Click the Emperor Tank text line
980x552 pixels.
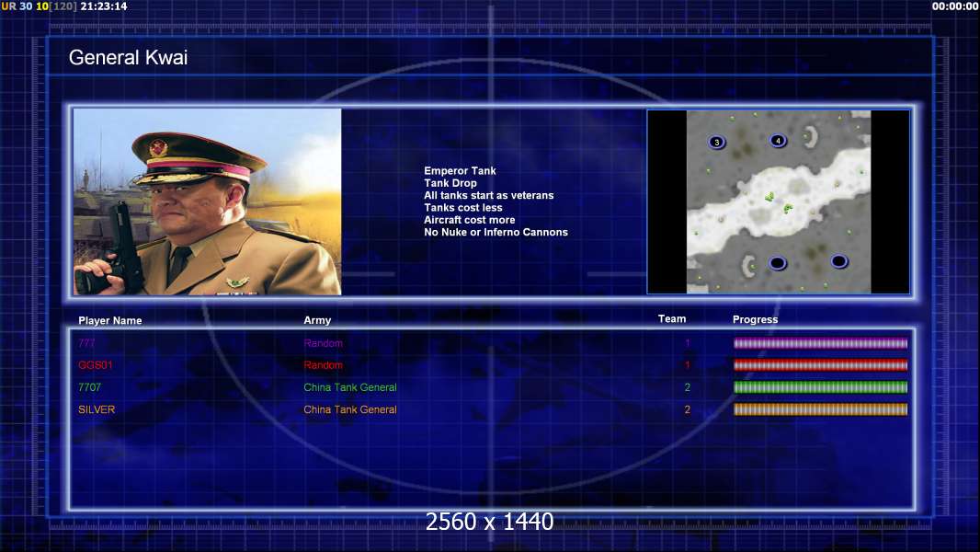pos(460,171)
